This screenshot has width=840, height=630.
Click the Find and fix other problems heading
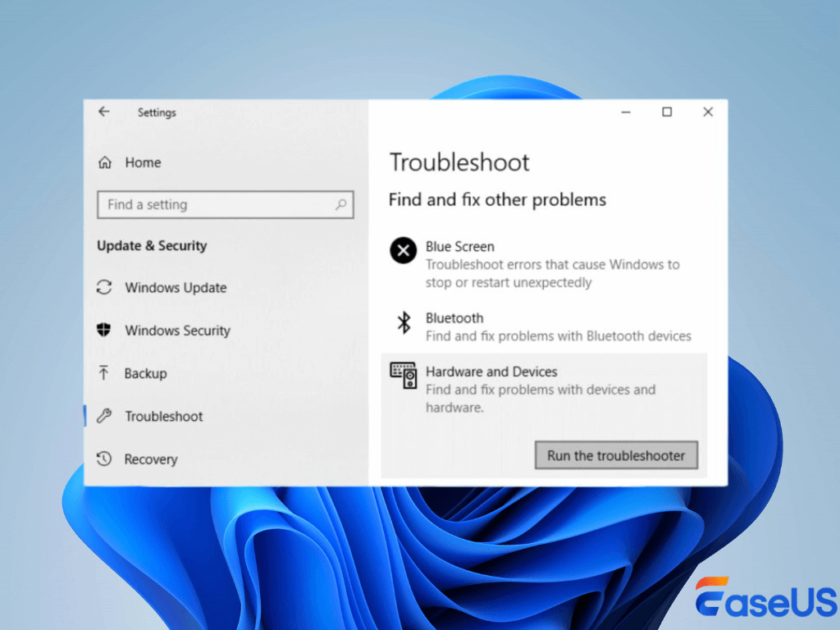pos(497,200)
